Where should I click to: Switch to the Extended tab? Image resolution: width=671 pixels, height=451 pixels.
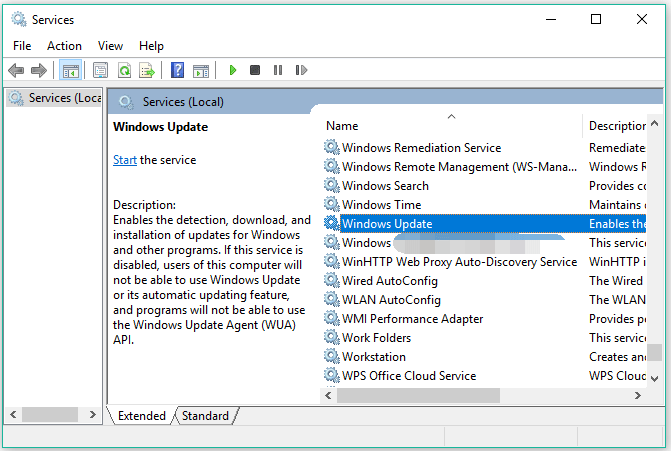click(x=142, y=415)
